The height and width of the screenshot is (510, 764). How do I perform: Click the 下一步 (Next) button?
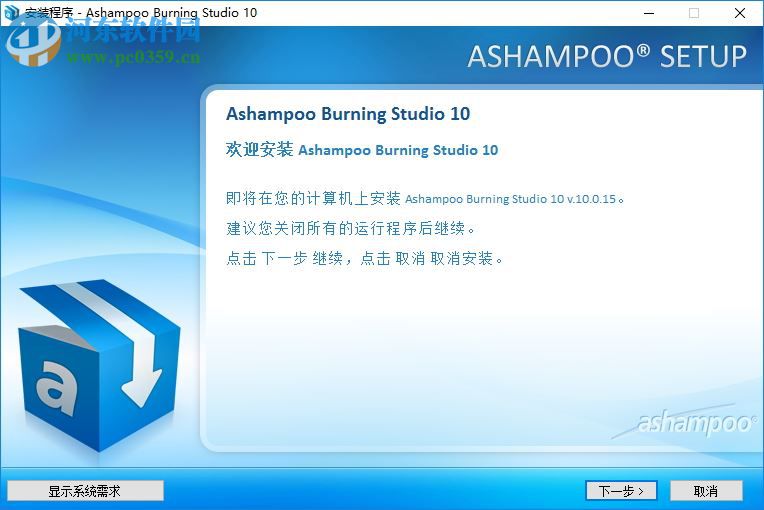621,491
